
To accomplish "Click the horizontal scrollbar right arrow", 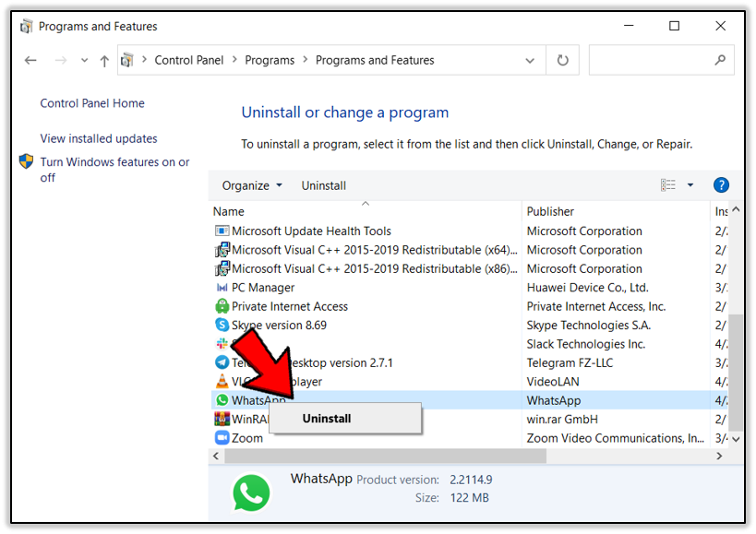I will click(x=719, y=456).
